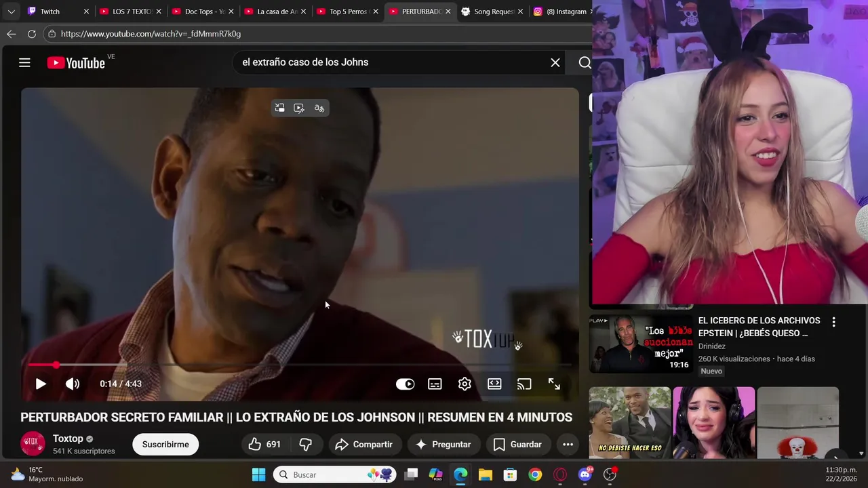The image size is (868, 488).
Task: Switch to theater mode
Action: click(x=494, y=384)
